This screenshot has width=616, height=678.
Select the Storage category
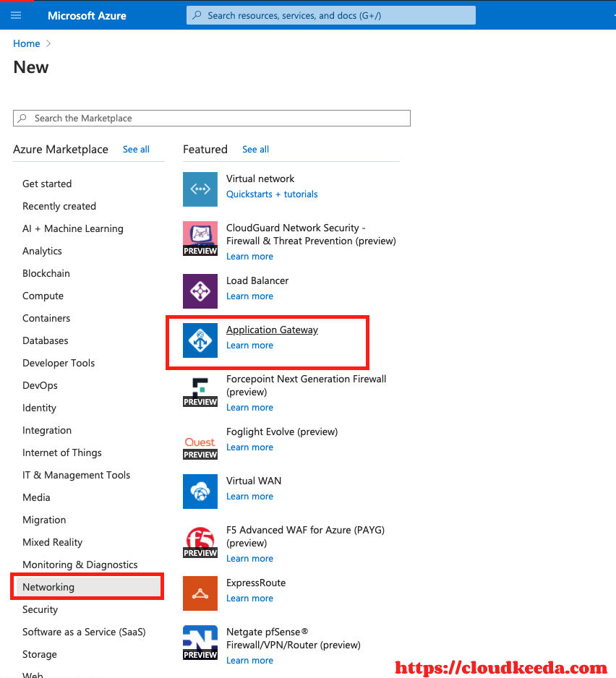39,655
